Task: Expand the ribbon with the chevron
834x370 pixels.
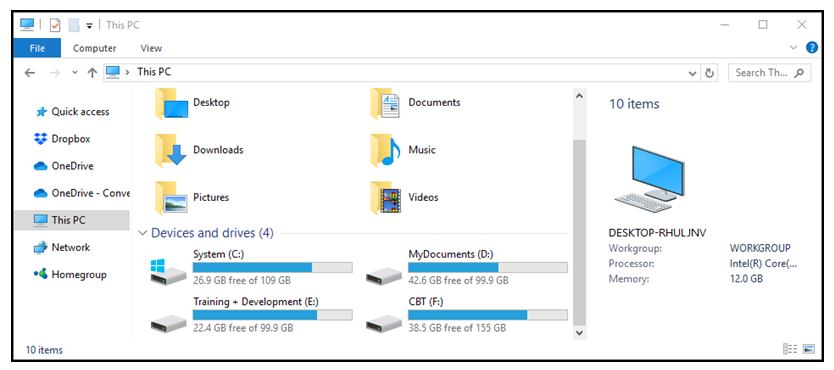Action: (x=794, y=48)
